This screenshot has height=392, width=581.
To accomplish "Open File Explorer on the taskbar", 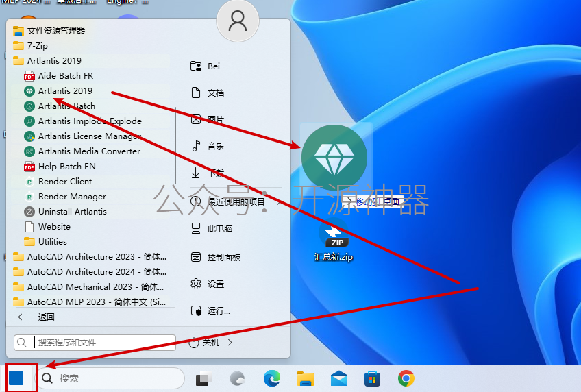I will pyautogui.click(x=306, y=378).
